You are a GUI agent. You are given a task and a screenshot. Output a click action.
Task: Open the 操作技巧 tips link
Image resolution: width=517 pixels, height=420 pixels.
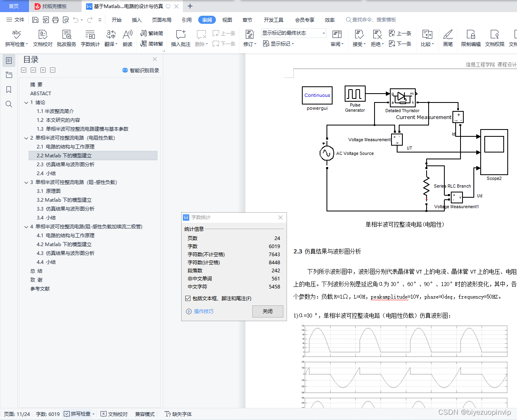[200, 311]
